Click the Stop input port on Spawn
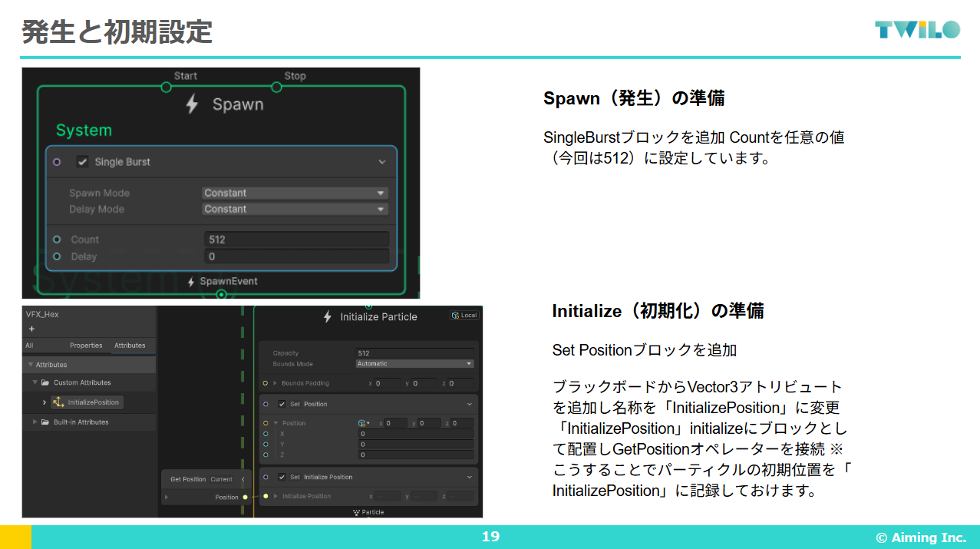 pyautogui.click(x=277, y=88)
